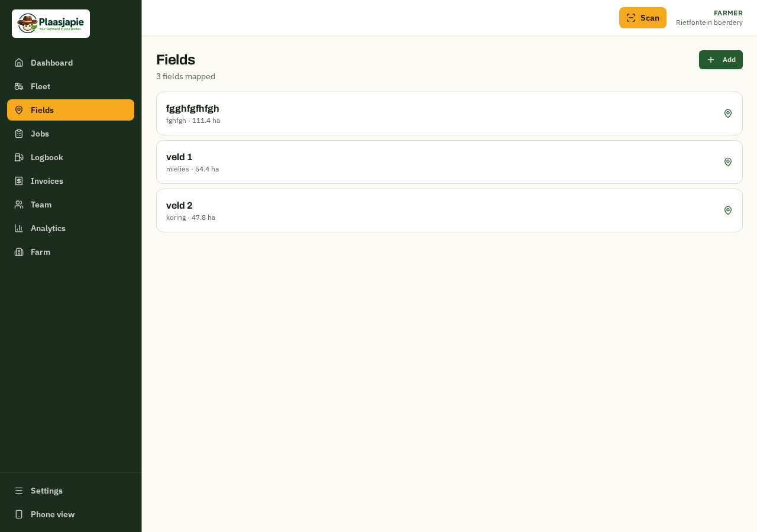Click the location pin on veld 1
The image size is (757, 532).
728,162
